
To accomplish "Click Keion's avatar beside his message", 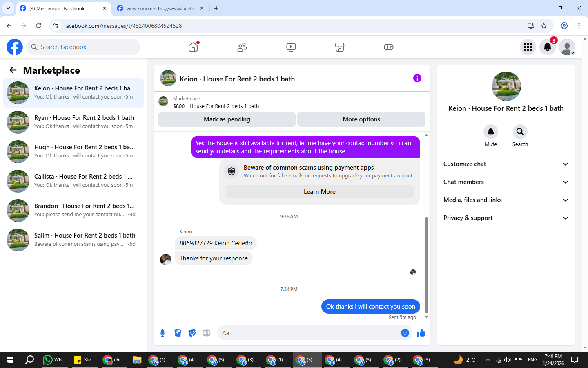I will [x=166, y=259].
